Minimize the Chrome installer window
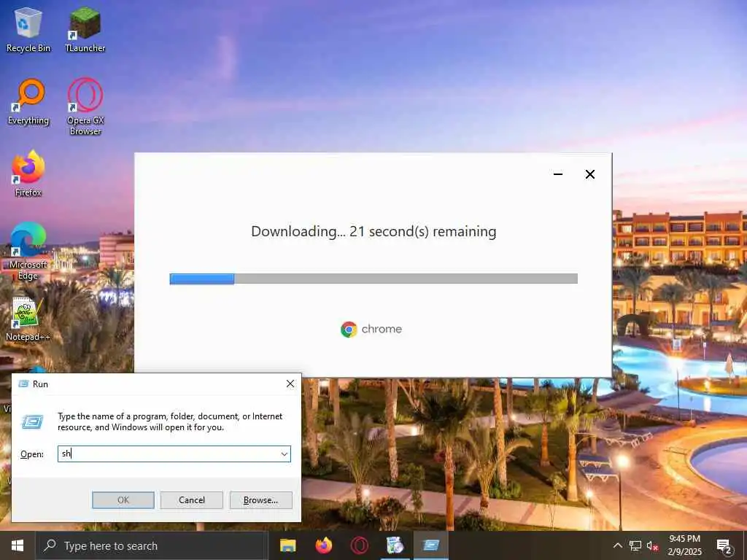 558,174
